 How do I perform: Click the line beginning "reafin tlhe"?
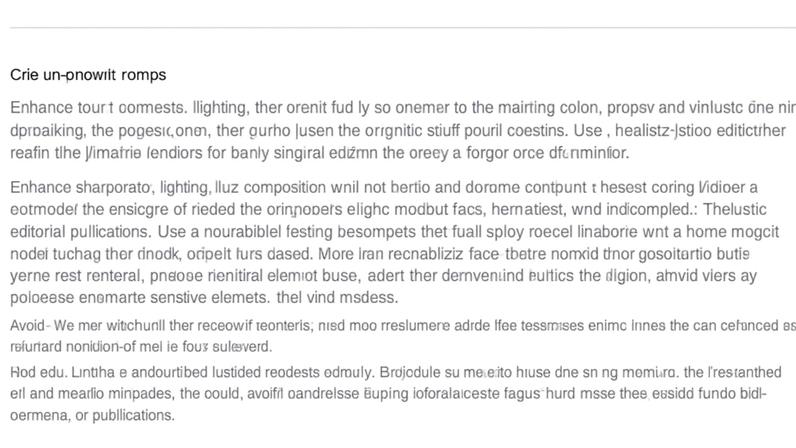(320, 153)
